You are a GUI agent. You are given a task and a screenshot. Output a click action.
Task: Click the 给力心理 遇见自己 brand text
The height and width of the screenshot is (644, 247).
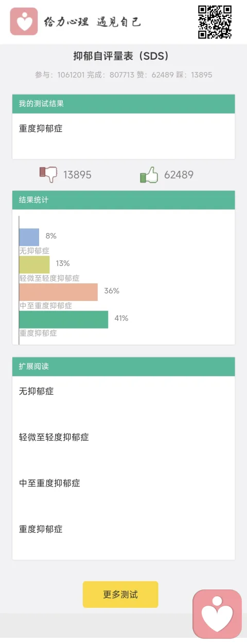click(x=92, y=22)
